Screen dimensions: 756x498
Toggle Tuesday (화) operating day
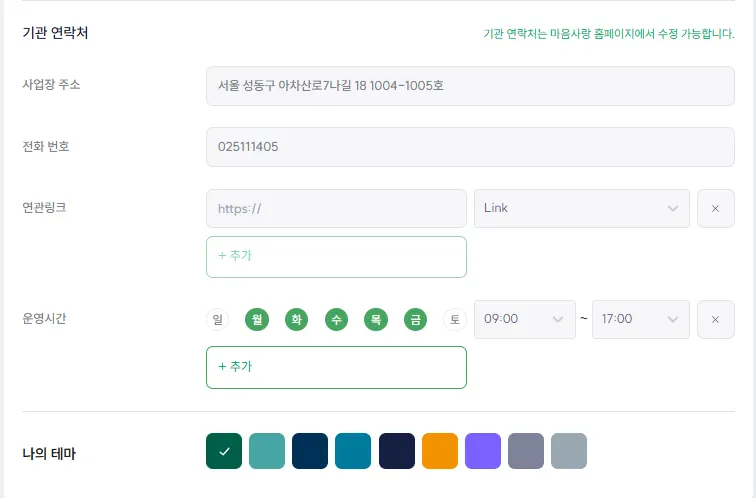point(296,320)
